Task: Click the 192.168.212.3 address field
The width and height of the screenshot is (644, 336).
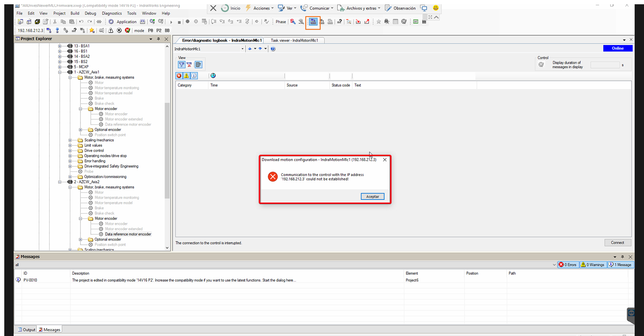Action: 30,31
